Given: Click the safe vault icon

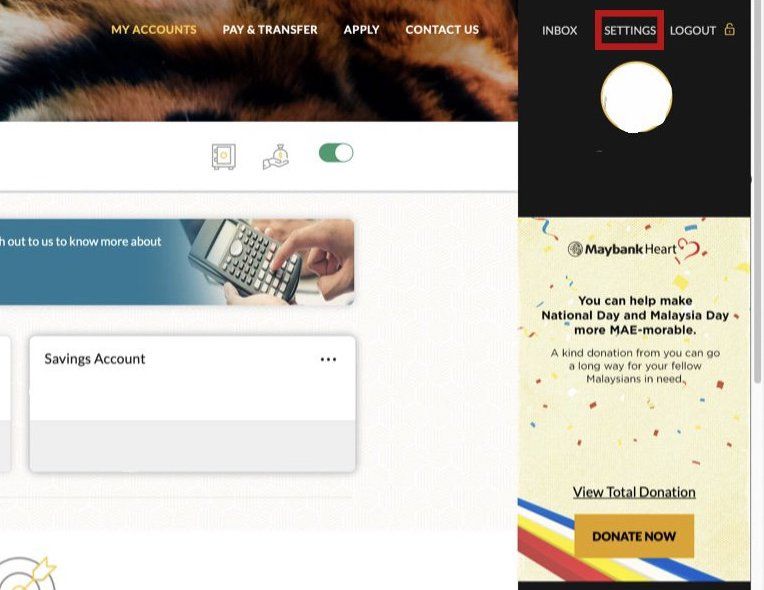Looking at the screenshot, I should (x=224, y=156).
